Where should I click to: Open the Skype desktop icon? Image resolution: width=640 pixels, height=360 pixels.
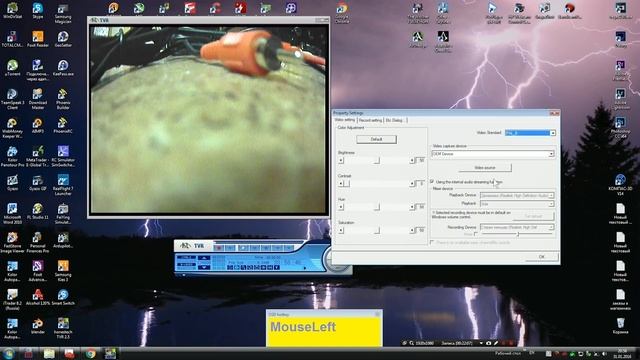pyautogui.click(x=38, y=11)
